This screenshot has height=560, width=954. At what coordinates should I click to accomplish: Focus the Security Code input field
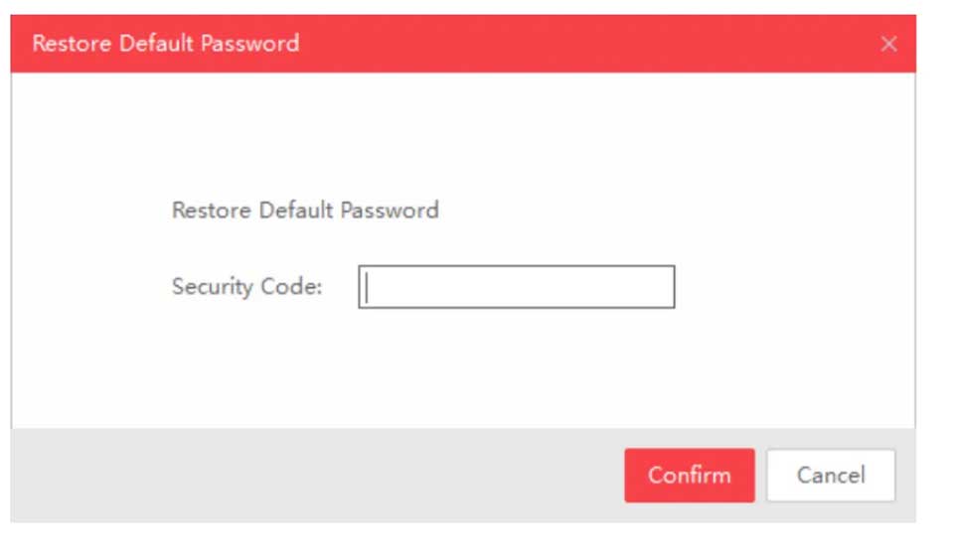point(517,287)
